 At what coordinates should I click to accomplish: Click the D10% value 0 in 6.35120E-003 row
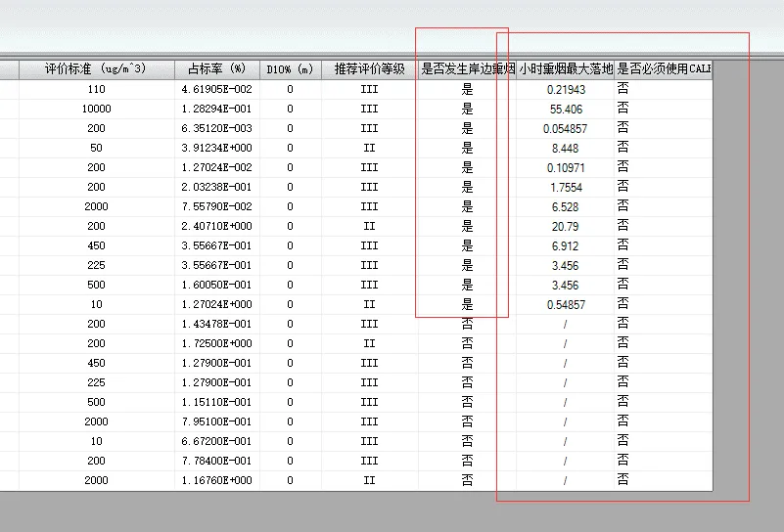(290, 128)
